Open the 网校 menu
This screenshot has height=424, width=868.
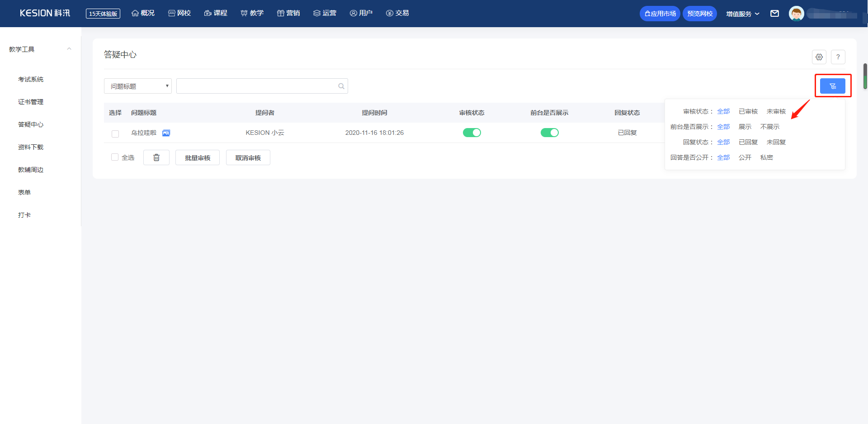(179, 13)
